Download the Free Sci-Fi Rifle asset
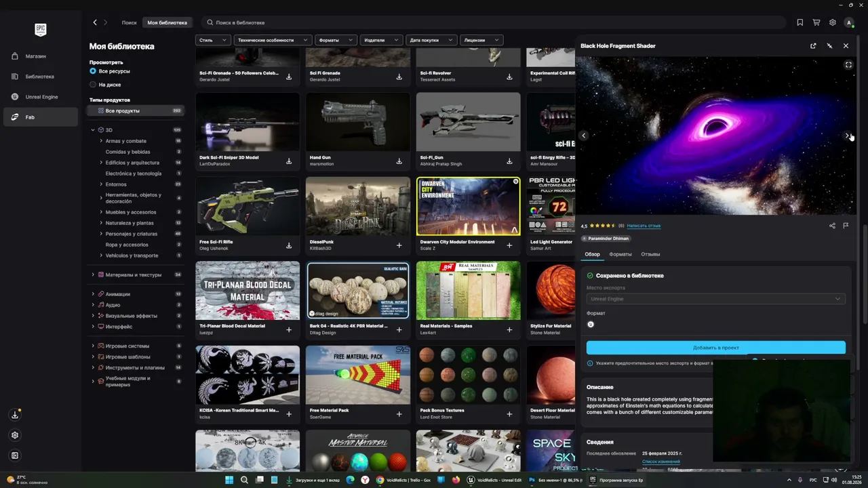 pyautogui.click(x=289, y=245)
